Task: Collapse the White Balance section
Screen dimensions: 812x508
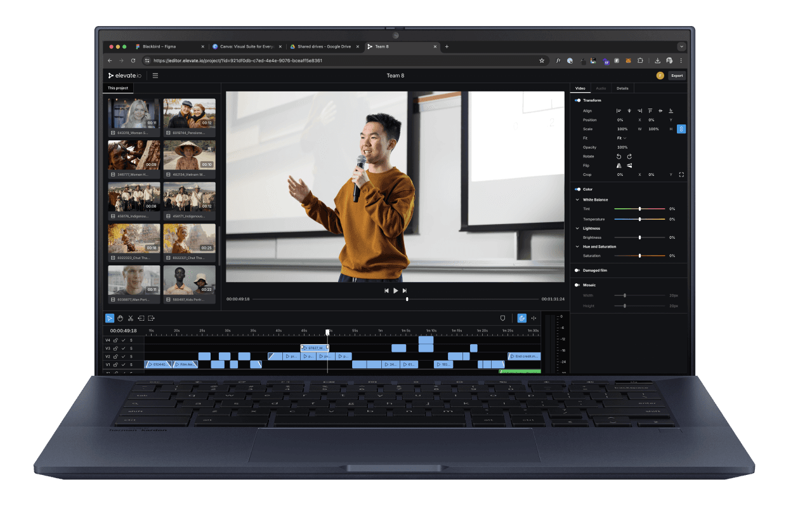Action: coord(578,199)
